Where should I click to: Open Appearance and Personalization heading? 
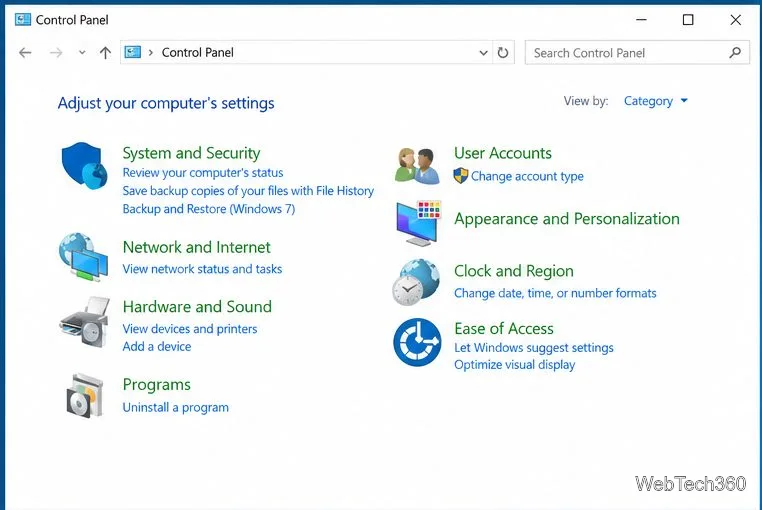567,219
